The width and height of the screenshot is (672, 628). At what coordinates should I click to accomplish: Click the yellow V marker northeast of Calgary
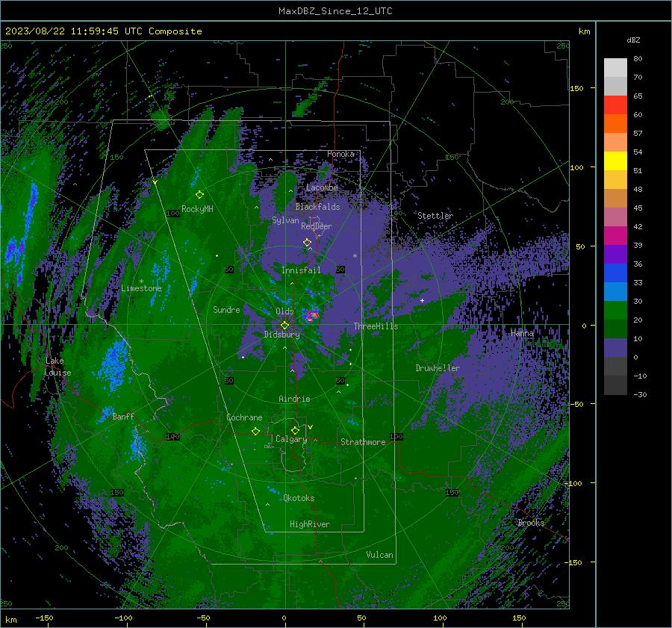coord(311,427)
